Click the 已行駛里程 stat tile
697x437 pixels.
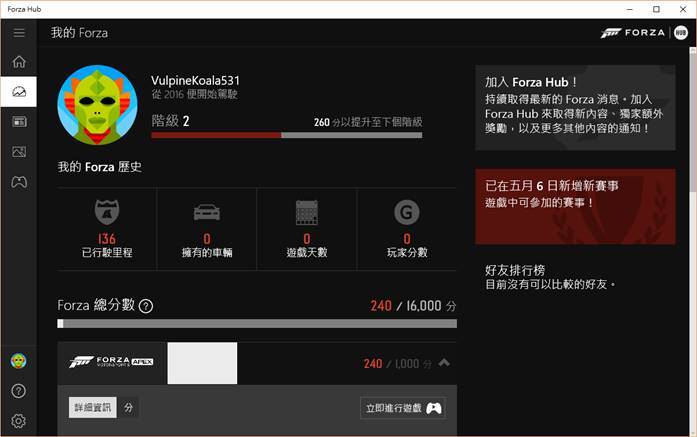coord(107,230)
